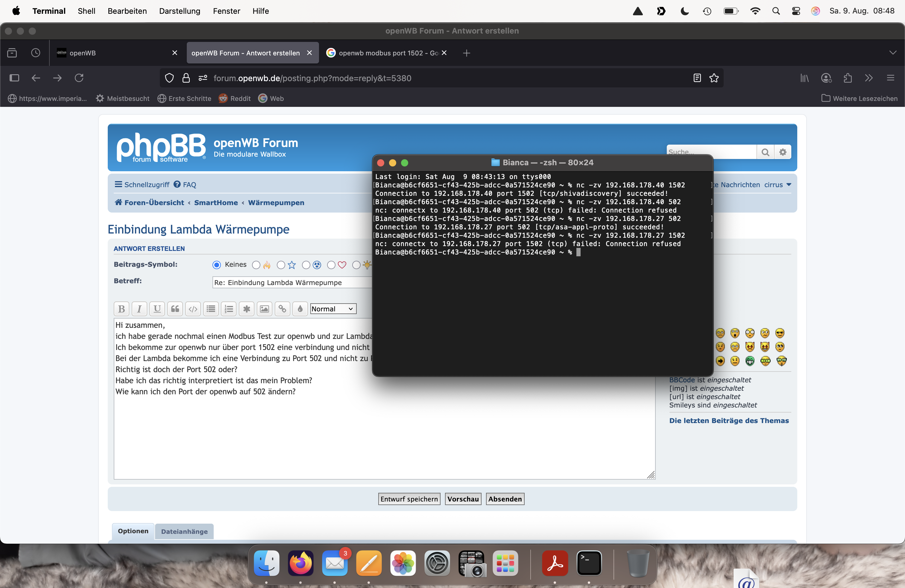Click the Absenden submit button
This screenshot has height=588, width=905.
[x=505, y=499]
